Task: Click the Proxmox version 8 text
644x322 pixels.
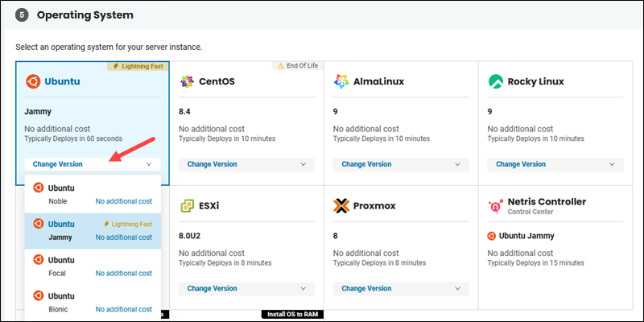Action: pos(335,236)
